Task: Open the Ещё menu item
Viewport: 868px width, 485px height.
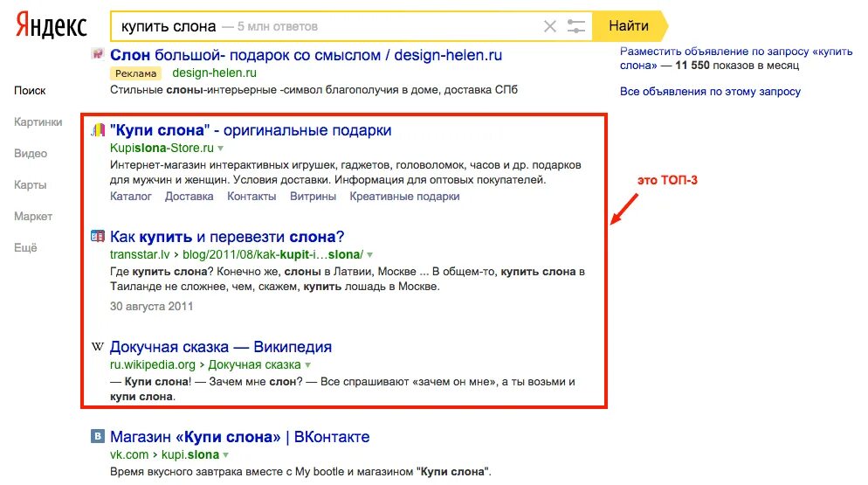Action: point(25,248)
